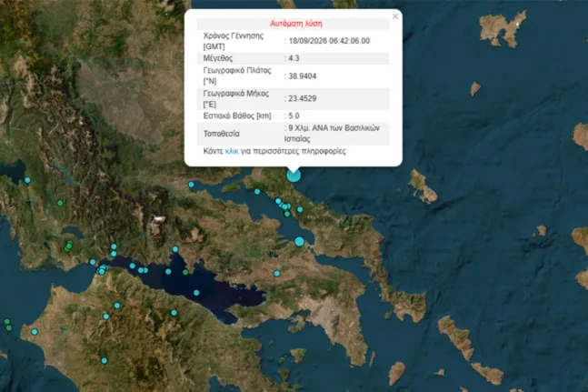Select the cyan marker east of the Euboea cluster

300,210
